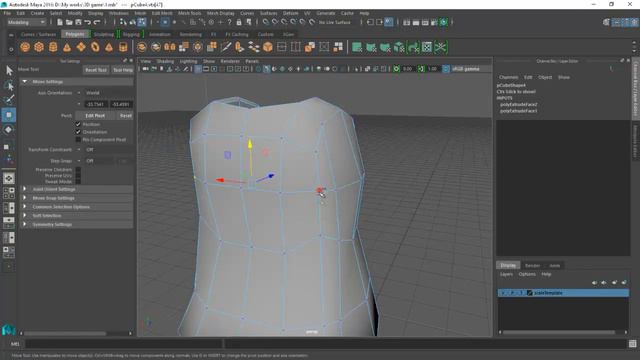Create a polygon sphere from the shelf
640x360 pixels.
coord(25,47)
